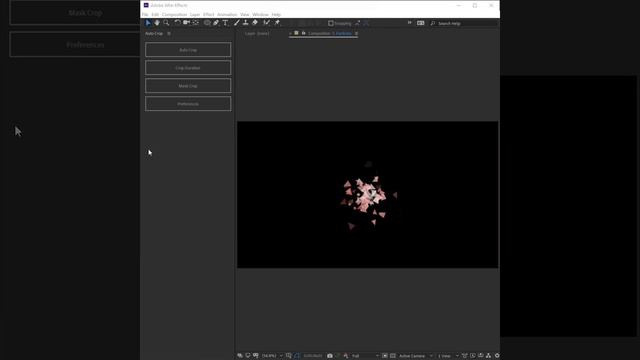640x360 pixels.
Task: Open the Composition menu
Action: (174, 15)
